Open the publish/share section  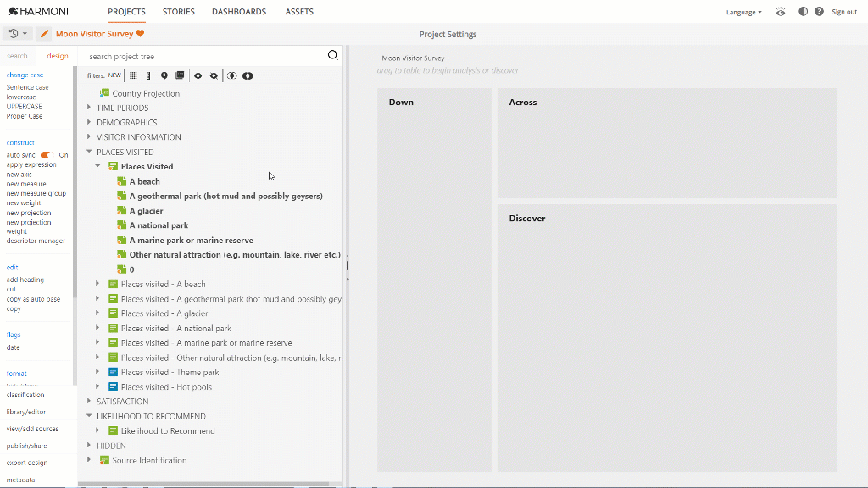tap(26, 446)
